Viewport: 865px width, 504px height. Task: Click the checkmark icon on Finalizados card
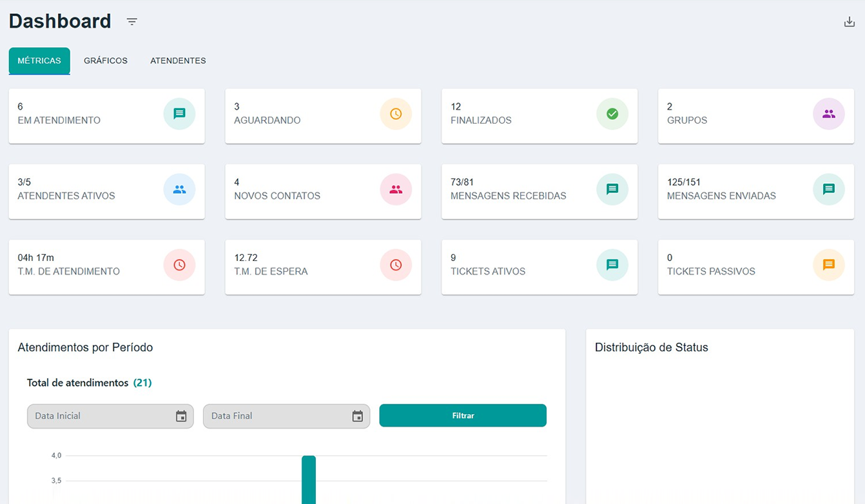612,113
